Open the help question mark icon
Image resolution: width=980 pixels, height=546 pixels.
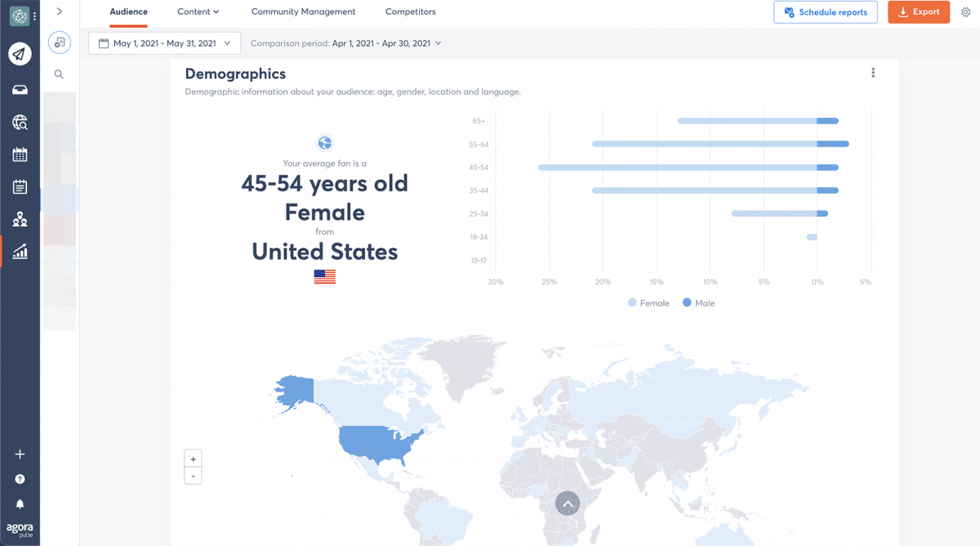20,479
